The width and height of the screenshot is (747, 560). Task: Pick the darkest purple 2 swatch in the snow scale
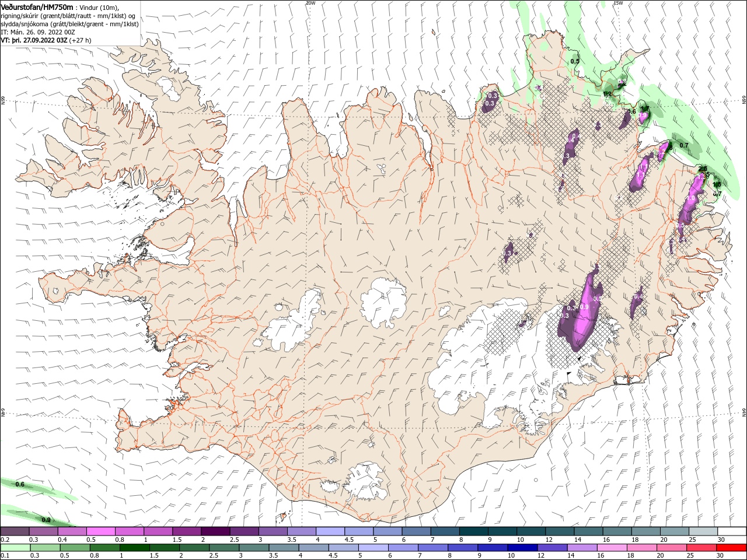point(215,531)
